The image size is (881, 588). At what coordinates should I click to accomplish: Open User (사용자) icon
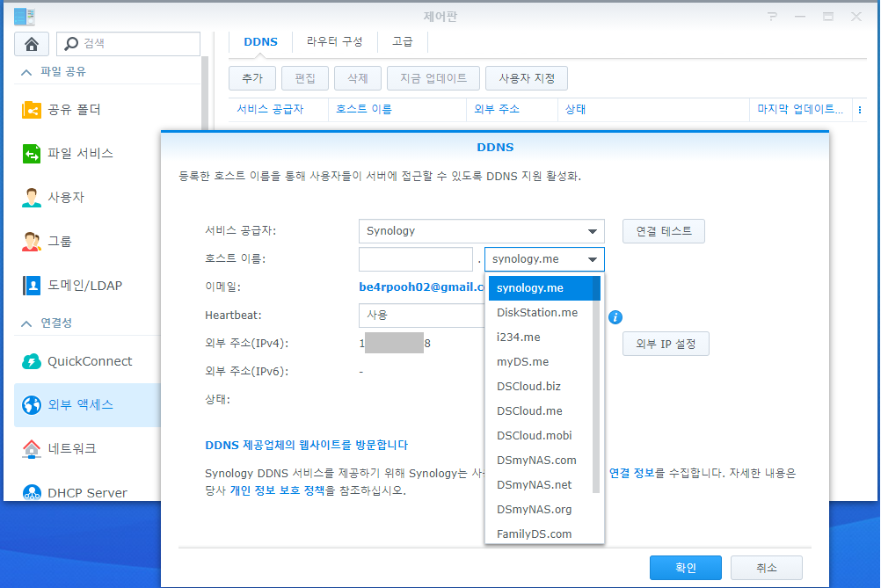32,197
